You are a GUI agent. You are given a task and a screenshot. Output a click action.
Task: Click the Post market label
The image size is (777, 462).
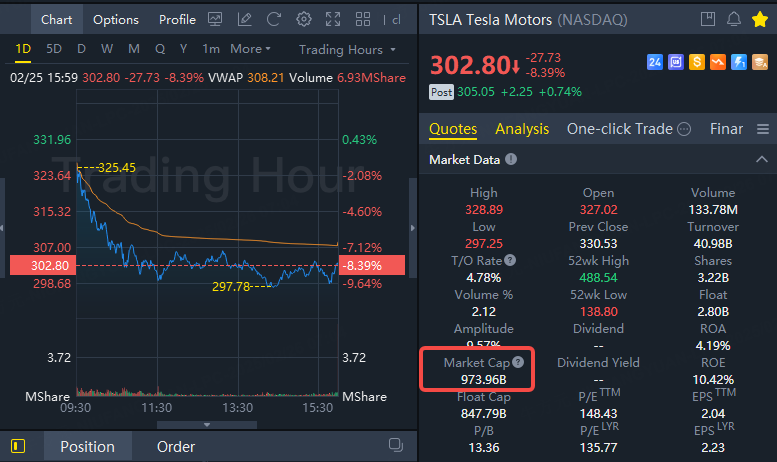coord(441,92)
